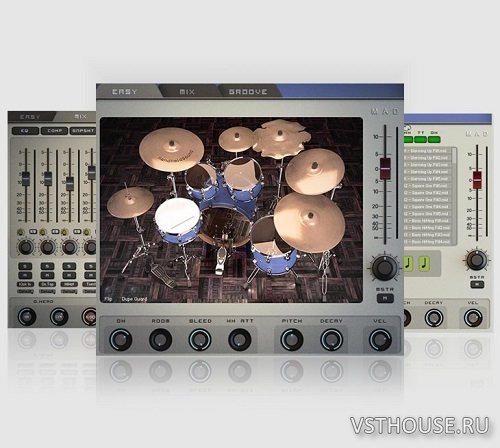Viewport: 500px width, 448px height.
Task: Hit the kick drum in the center
Action: [x=225, y=227]
